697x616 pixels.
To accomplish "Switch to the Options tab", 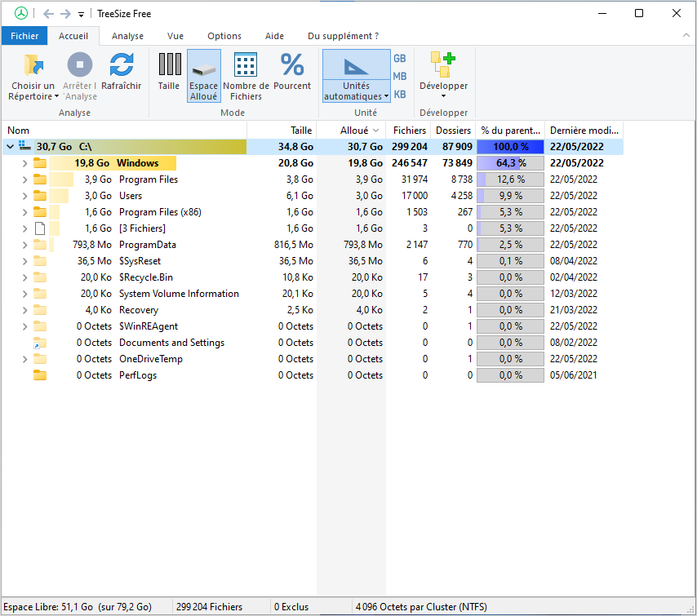I will 224,36.
